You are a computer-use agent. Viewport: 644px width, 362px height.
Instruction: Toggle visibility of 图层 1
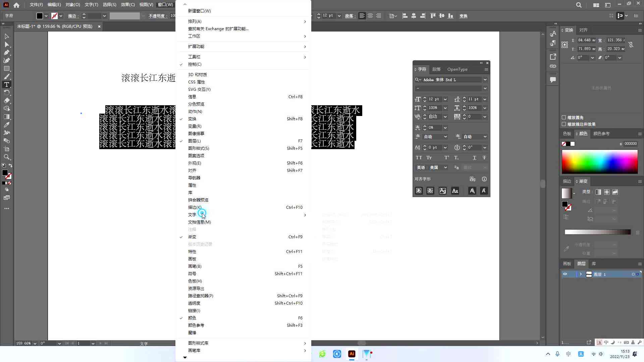[x=565, y=274]
